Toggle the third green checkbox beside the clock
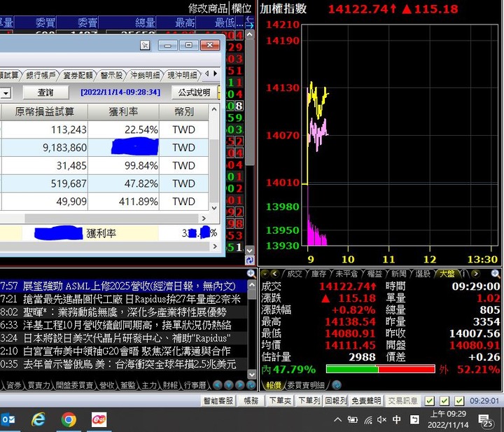The image size is (504, 432). tap(459, 400)
